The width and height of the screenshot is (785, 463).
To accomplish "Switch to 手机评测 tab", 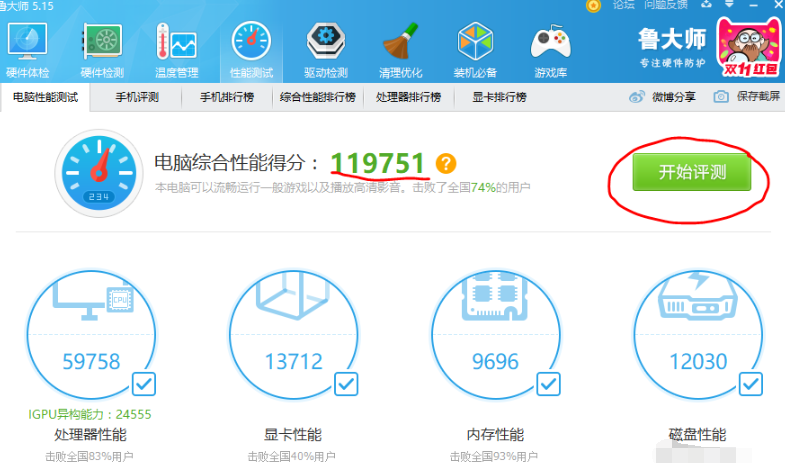I will click(136, 97).
